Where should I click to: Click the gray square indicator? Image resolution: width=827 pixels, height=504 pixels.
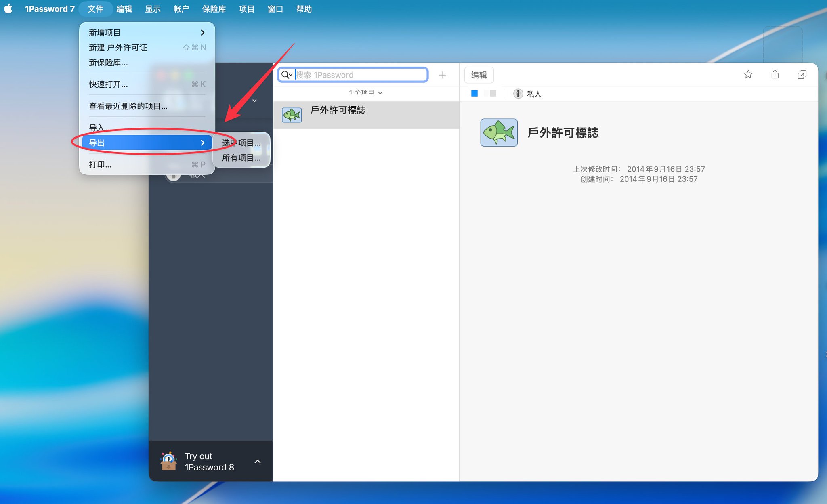point(493,94)
